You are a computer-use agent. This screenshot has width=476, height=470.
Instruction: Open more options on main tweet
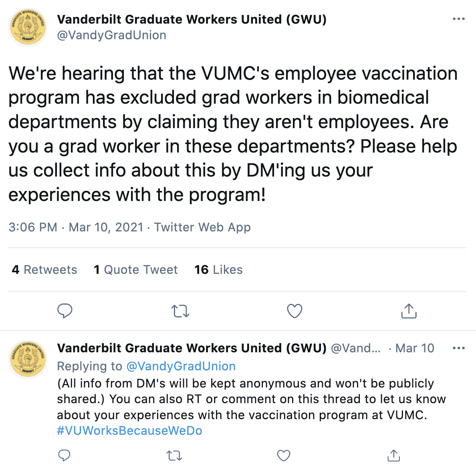[458, 19]
